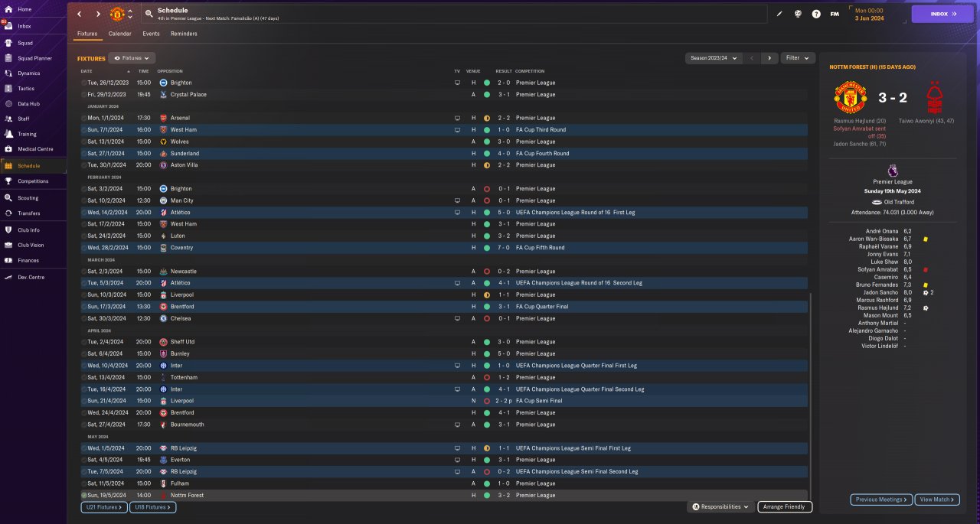
Task: Sort fixtures by the Date column header
Action: (87, 71)
